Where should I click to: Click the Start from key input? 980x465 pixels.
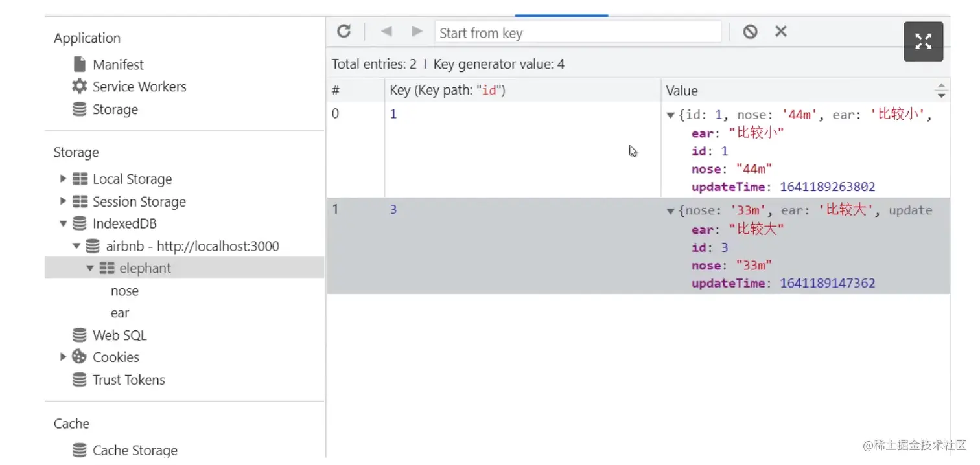coord(577,32)
